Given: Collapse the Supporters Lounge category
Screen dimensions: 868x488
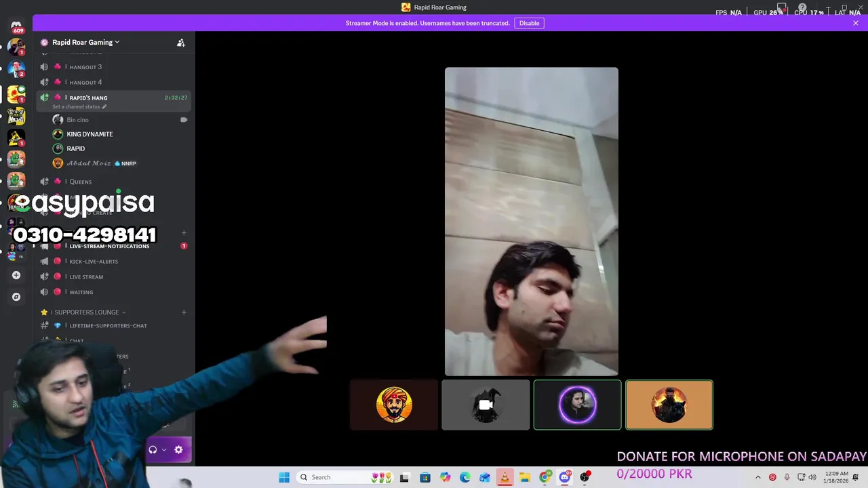Looking at the screenshot, I should (x=86, y=312).
